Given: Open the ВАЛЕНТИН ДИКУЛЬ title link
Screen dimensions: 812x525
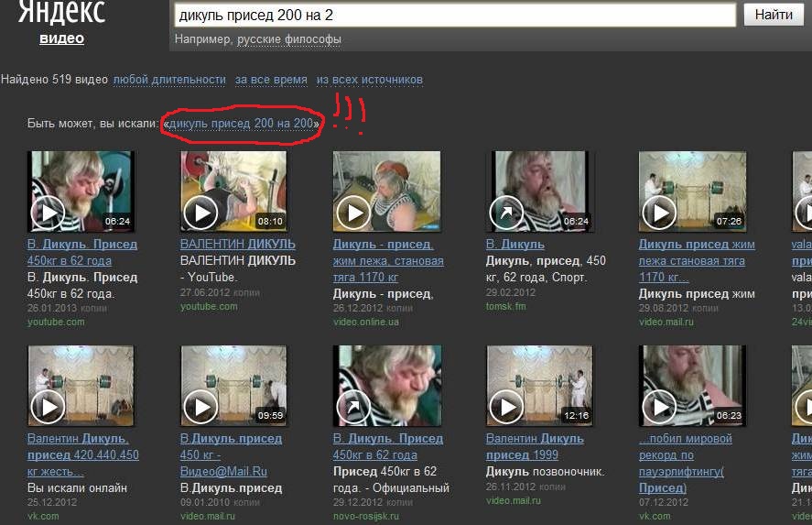Looking at the screenshot, I should click(238, 244).
